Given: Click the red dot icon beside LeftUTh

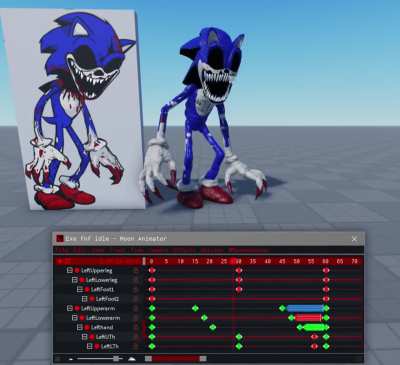Looking at the screenshot, I should coord(92,337).
